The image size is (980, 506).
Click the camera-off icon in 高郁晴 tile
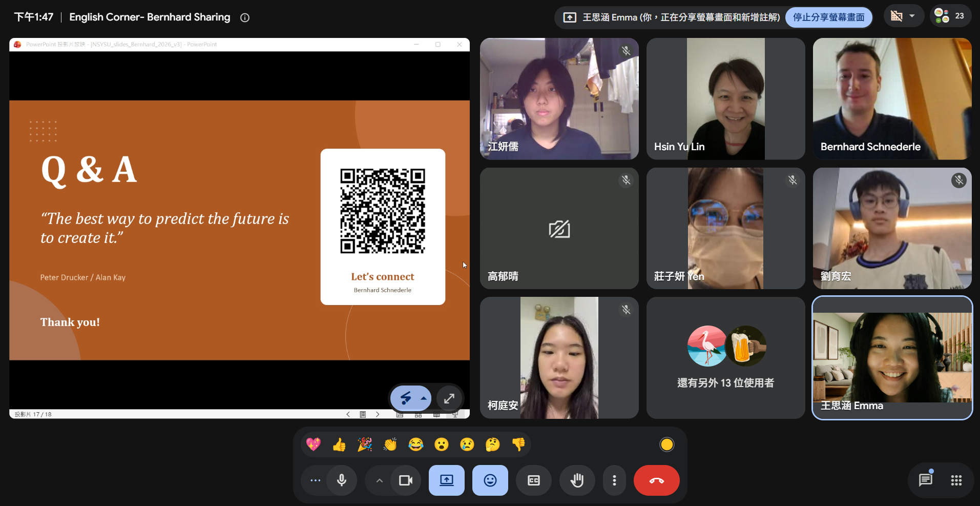(559, 229)
